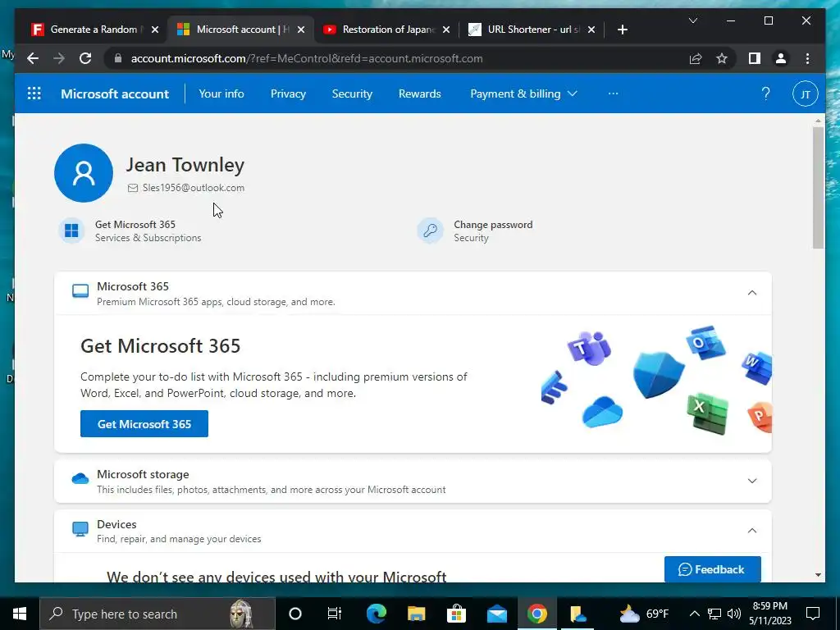Click the share this page icon in address bar
The height and width of the screenshot is (630, 840).
pyautogui.click(x=696, y=58)
